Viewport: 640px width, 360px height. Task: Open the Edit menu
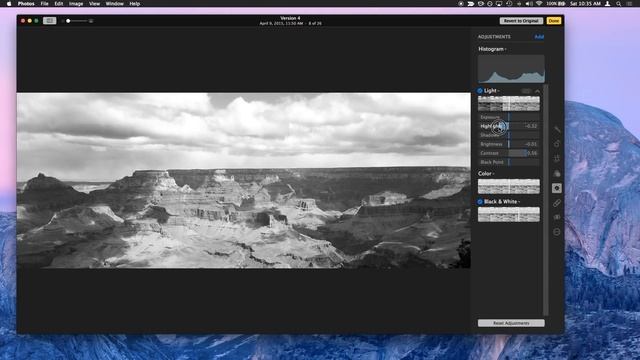click(x=59, y=4)
